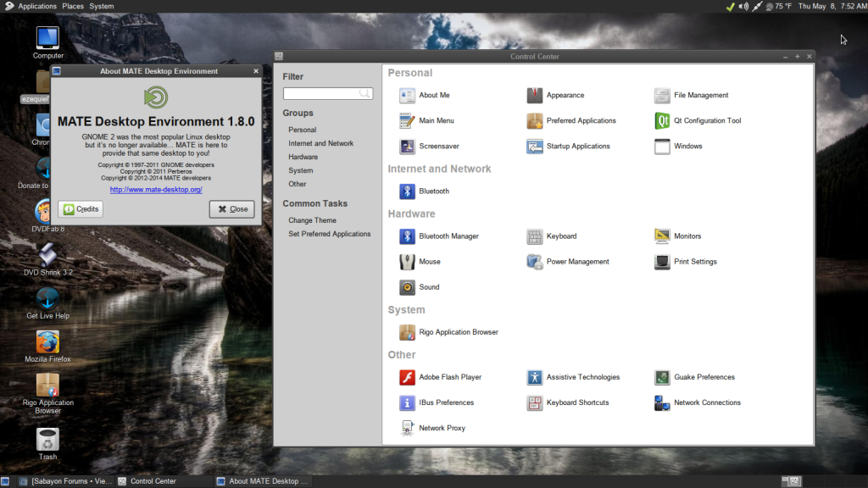
Task: Switch to About MATE Desktop taskbar window
Action: click(x=263, y=481)
